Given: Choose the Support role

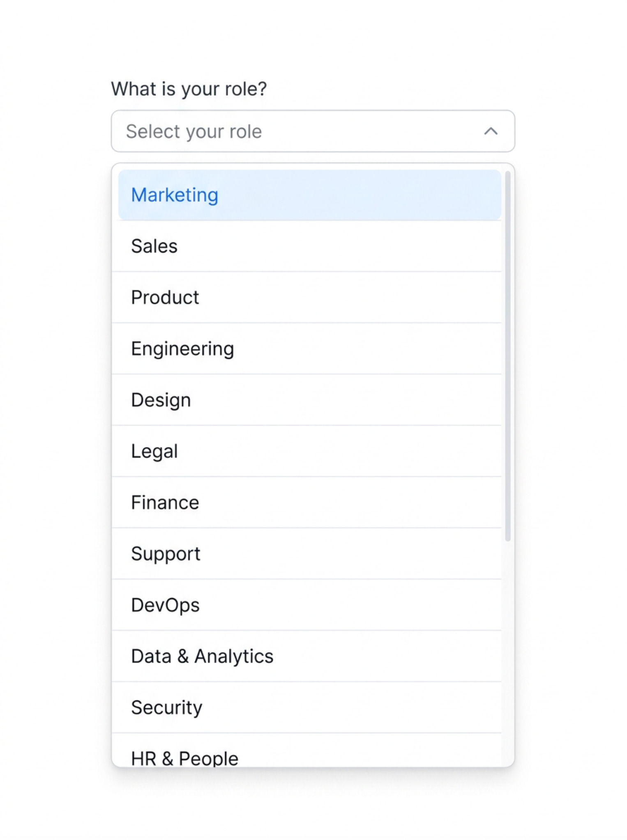Looking at the screenshot, I should pyautogui.click(x=307, y=554).
